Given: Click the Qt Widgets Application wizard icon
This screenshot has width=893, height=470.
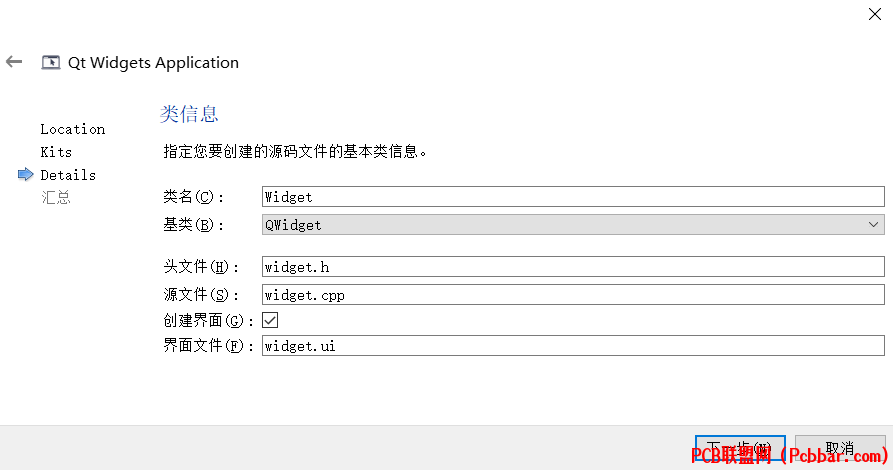Looking at the screenshot, I should click(x=51, y=62).
